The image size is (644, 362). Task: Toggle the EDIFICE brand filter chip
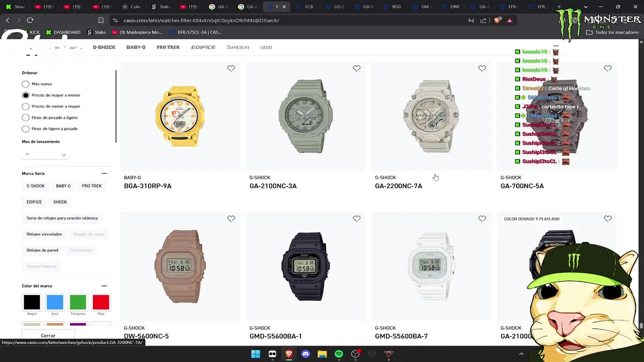click(x=34, y=202)
